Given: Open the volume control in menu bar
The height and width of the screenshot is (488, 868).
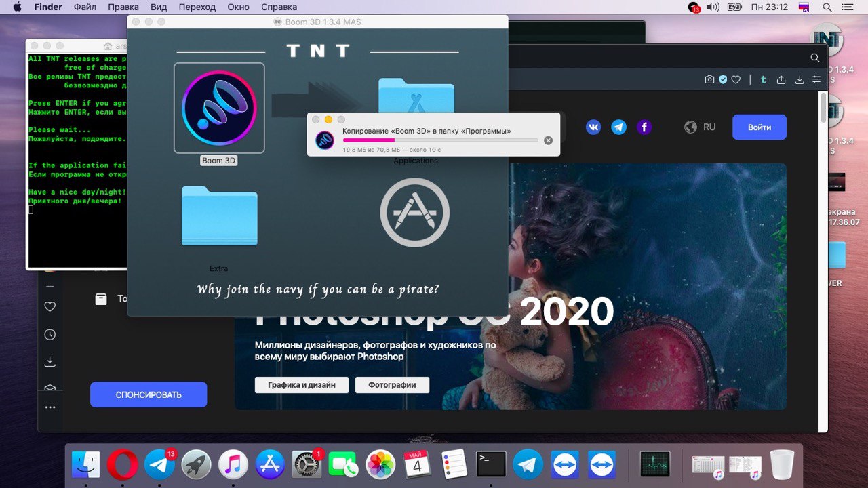Looking at the screenshot, I should click(713, 7).
